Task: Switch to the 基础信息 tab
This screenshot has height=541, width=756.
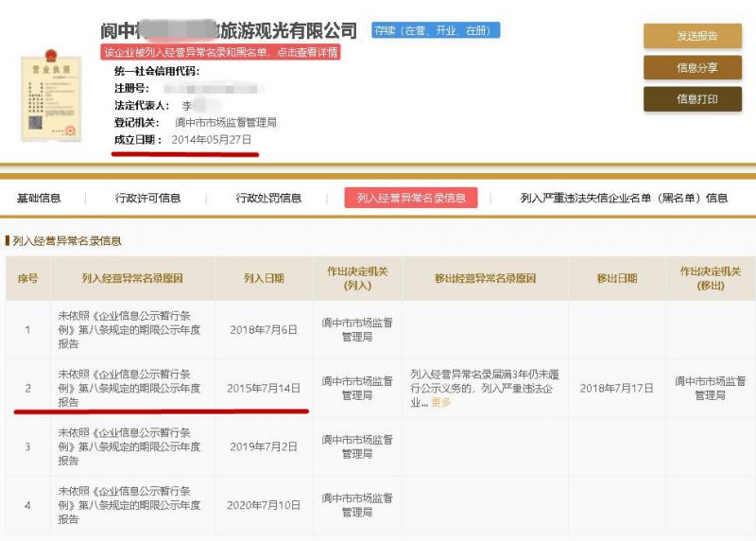Action: point(39,198)
